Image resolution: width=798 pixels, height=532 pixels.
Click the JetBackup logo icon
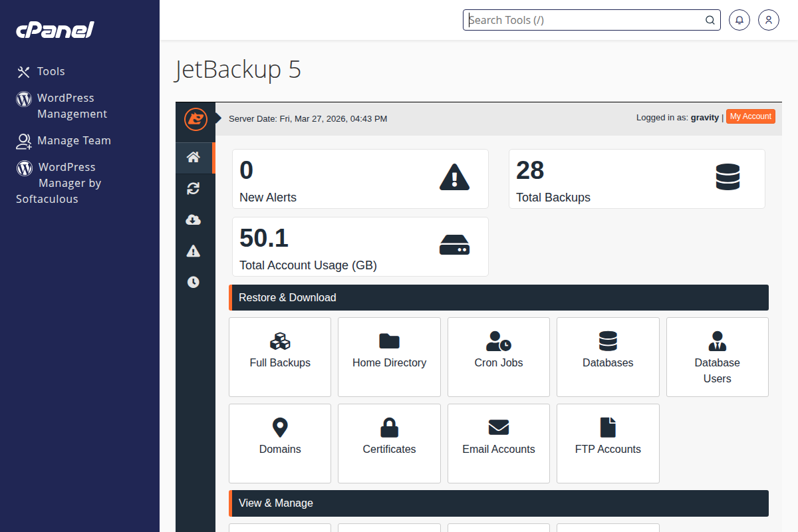click(196, 119)
